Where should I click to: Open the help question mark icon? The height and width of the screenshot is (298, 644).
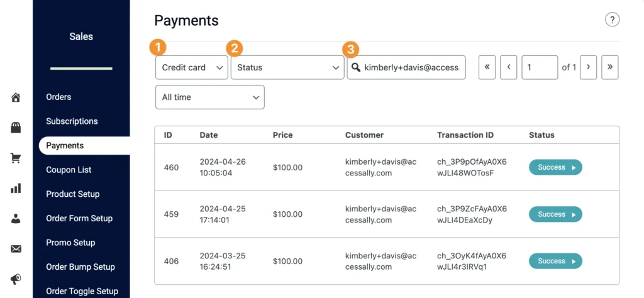pyautogui.click(x=612, y=19)
